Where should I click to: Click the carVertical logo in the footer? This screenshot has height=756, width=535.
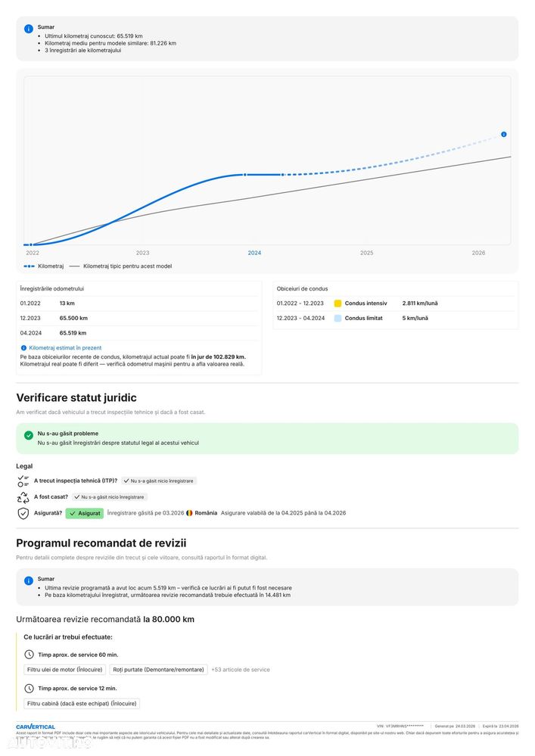(36, 726)
